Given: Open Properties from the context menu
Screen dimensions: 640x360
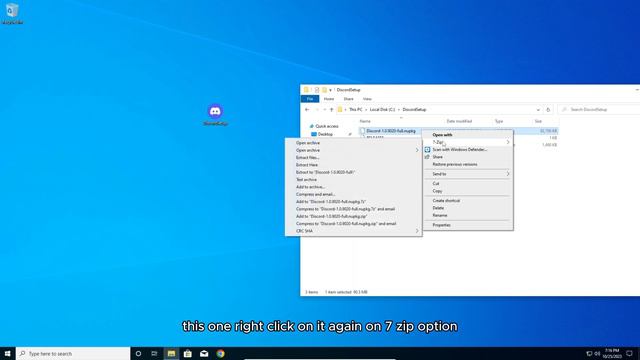Looking at the screenshot, I should pos(467,225).
